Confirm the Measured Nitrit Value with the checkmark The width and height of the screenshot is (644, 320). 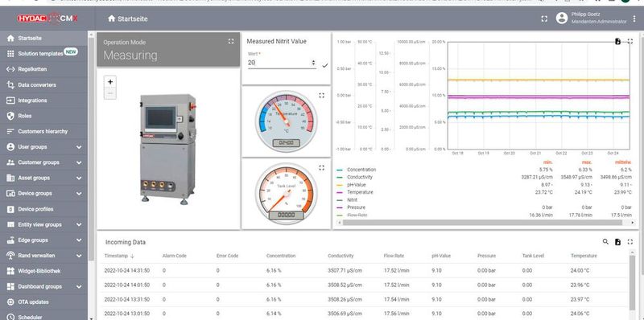325,65
